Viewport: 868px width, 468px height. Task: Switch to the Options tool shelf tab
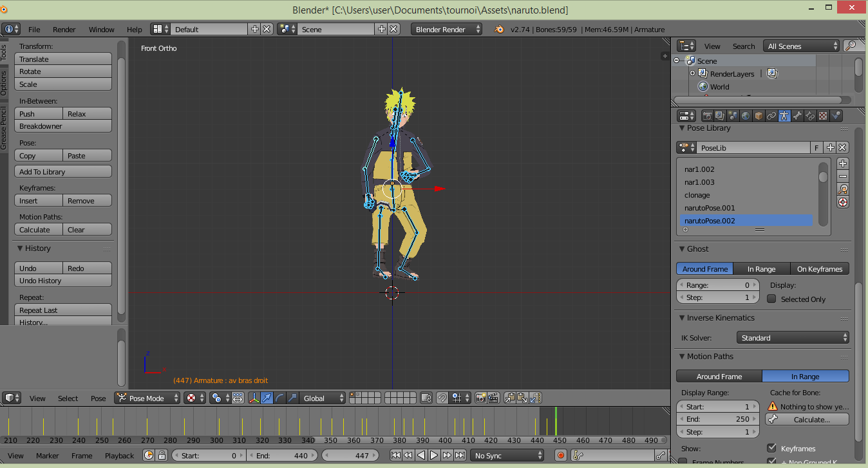pyautogui.click(x=4, y=82)
